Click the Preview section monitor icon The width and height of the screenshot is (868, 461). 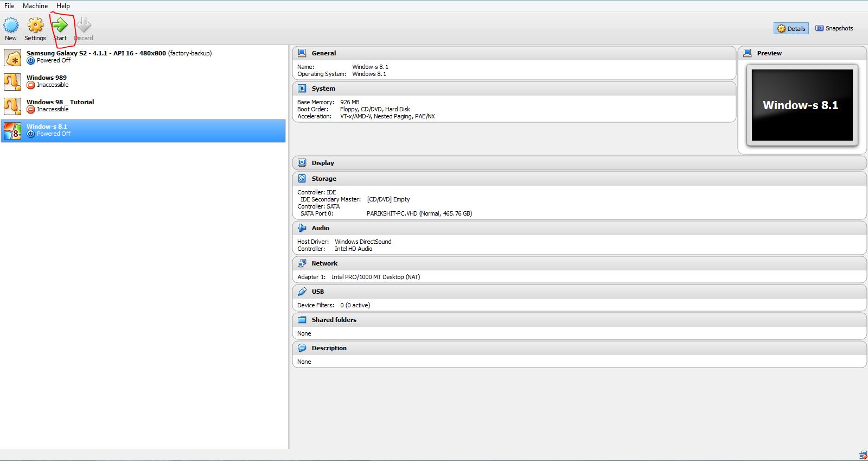[748, 53]
